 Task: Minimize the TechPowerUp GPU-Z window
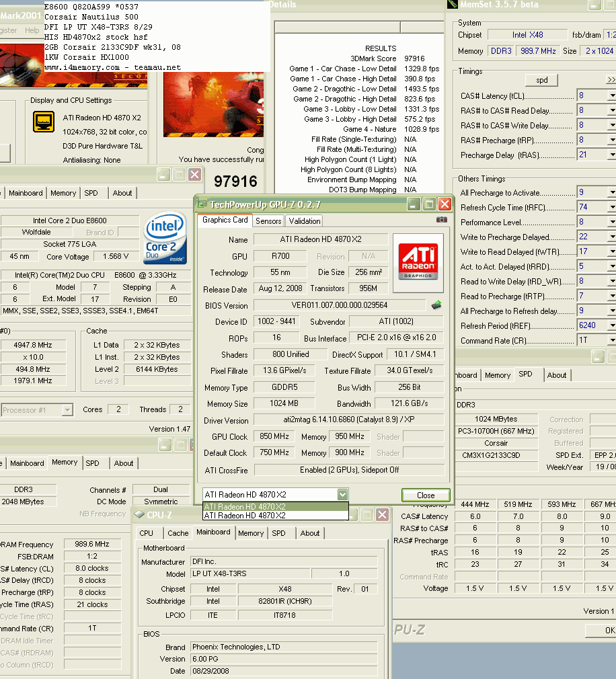[x=414, y=204]
